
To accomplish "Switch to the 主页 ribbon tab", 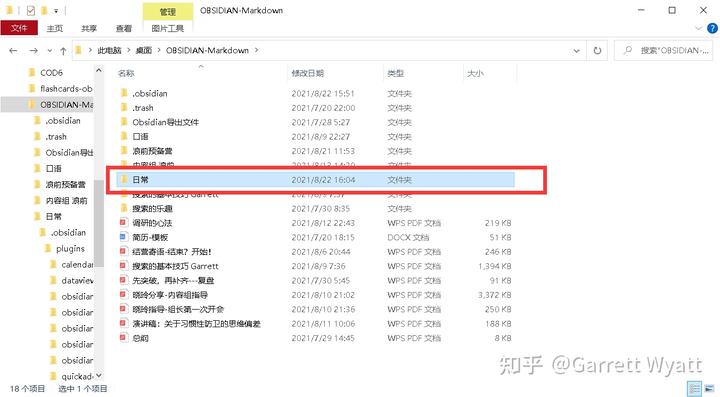I will pyautogui.click(x=54, y=28).
